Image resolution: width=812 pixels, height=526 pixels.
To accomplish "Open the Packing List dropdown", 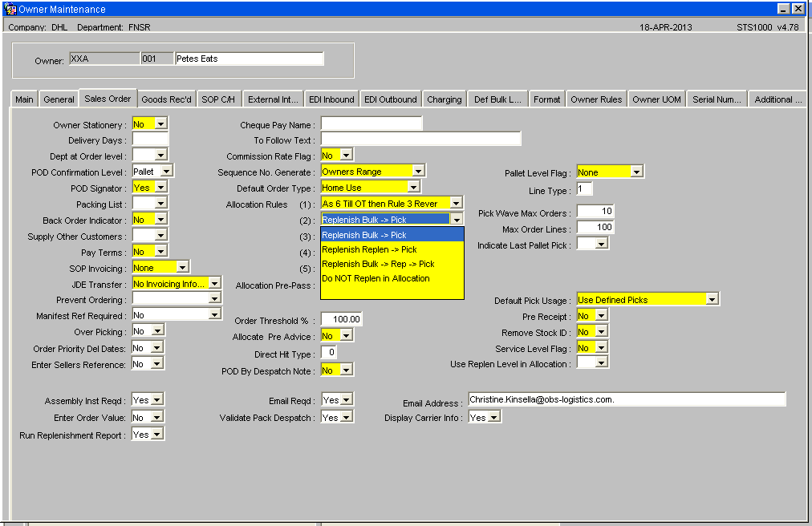I will (x=161, y=204).
